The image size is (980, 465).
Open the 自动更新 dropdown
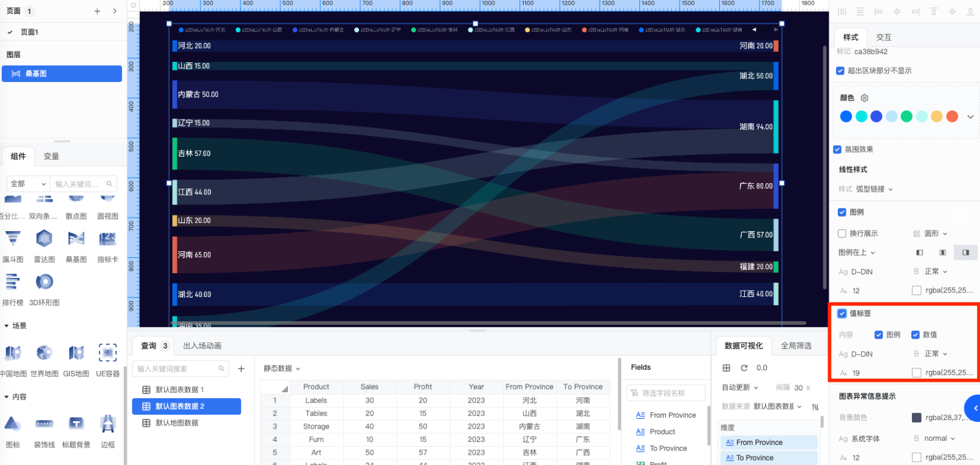coord(740,387)
